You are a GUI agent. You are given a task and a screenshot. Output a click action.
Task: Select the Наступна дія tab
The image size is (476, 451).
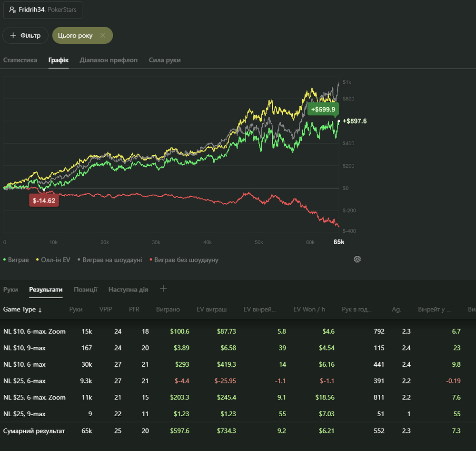tap(128, 290)
